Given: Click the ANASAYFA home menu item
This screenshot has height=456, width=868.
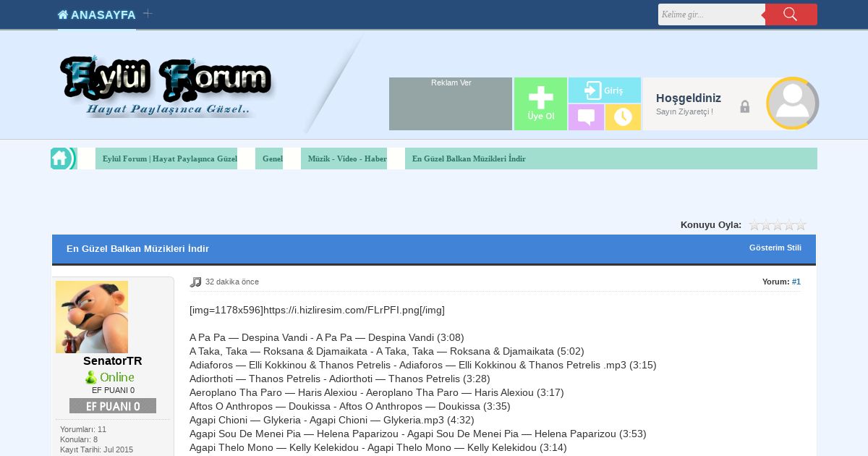Looking at the screenshot, I should pyautogui.click(x=97, y=14).
